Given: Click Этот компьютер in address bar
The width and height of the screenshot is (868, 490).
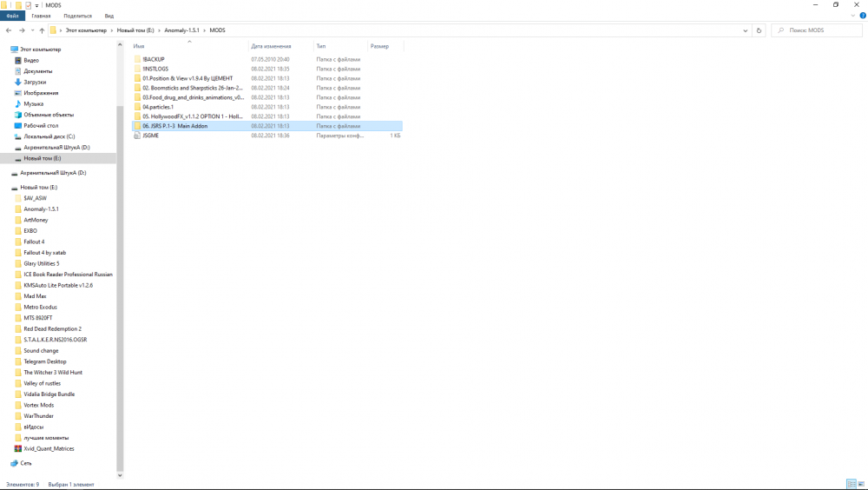Looking at the screenshot, I should click(86, 30).
